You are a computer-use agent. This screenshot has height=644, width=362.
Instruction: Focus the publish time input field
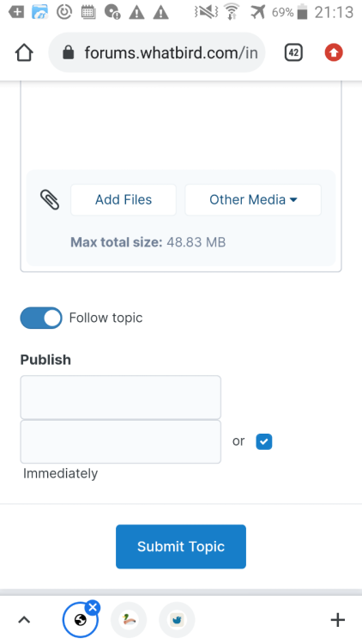coord(121,441)
